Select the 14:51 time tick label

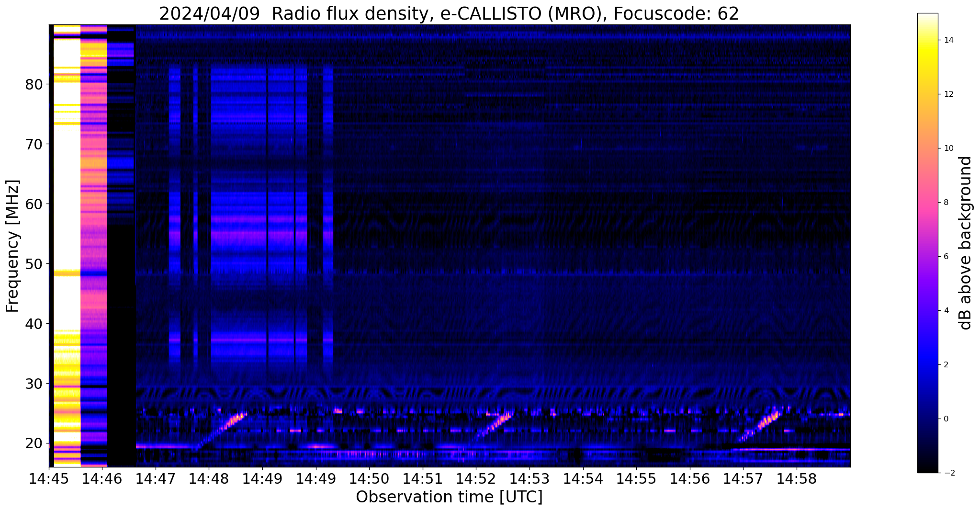[423, 479]
